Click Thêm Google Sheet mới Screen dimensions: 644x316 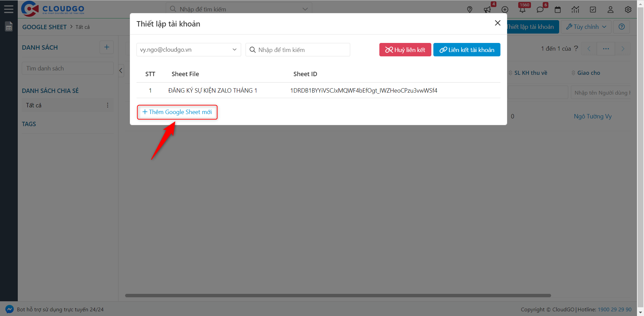pyautogui.click(x=177, y=112)
